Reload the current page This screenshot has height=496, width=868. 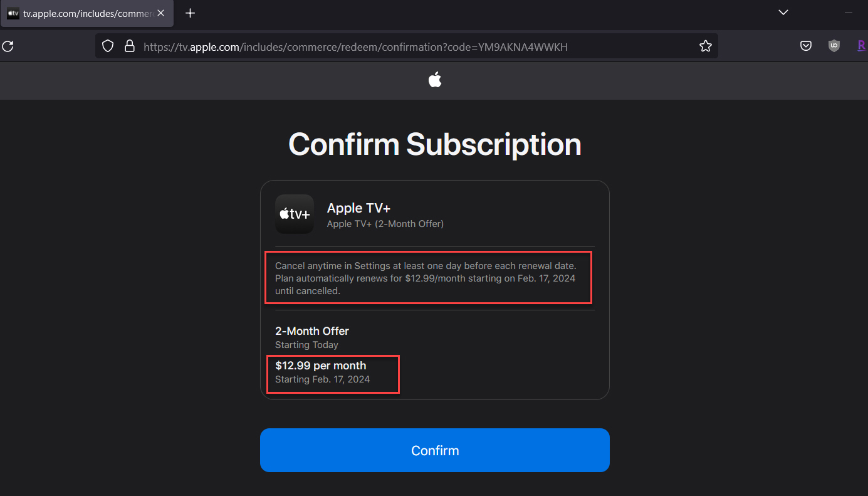[8, 46]
